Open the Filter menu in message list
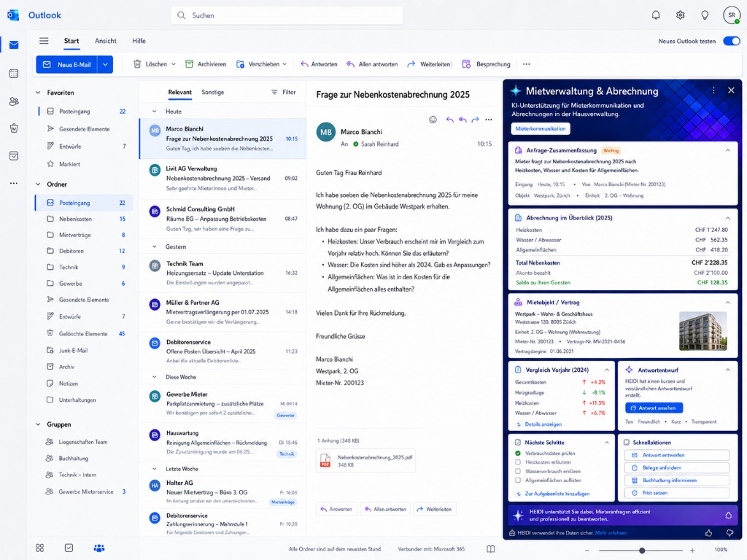The image size is (747, 560). (x=284, y=93)
